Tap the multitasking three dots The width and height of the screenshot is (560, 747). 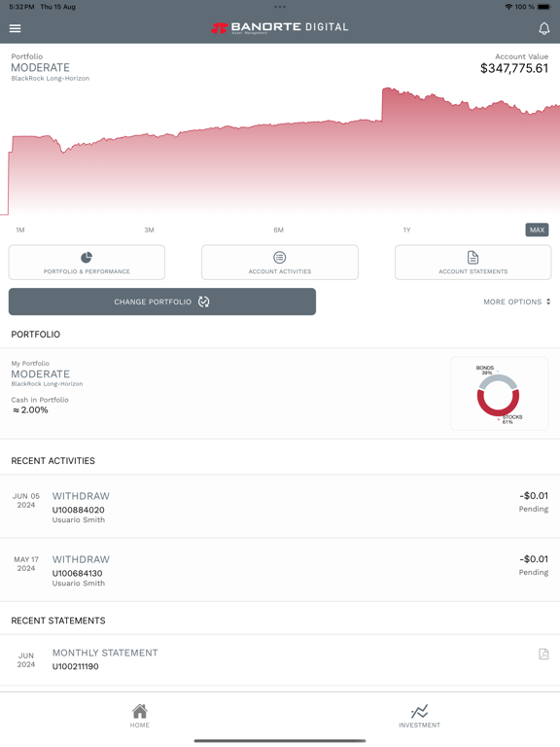(x=280, y=7)
